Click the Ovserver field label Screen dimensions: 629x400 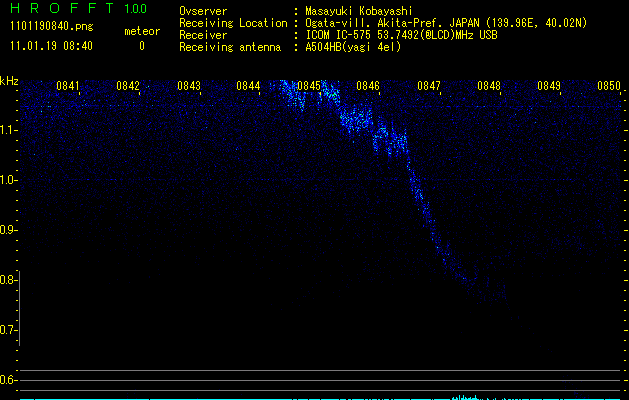203,11
